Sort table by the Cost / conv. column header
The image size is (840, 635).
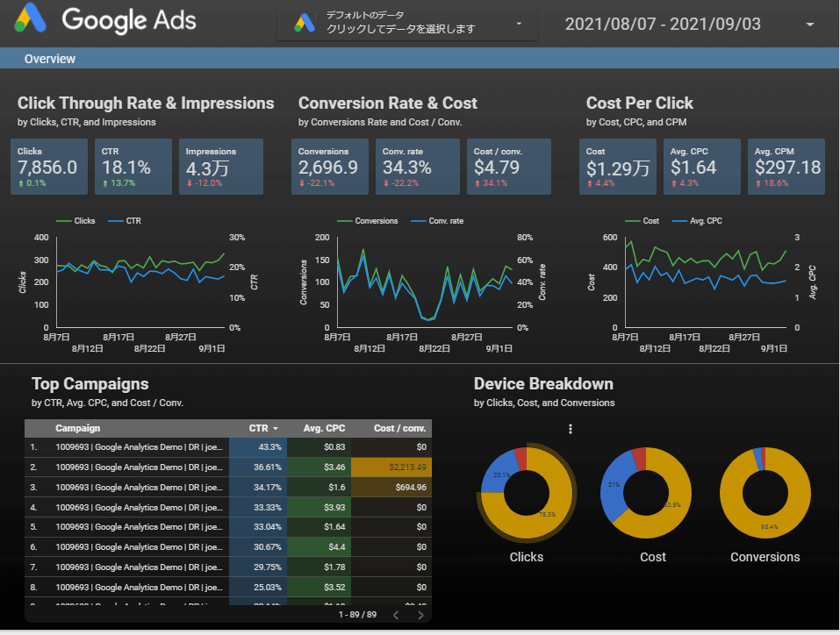tap(399, 428)
